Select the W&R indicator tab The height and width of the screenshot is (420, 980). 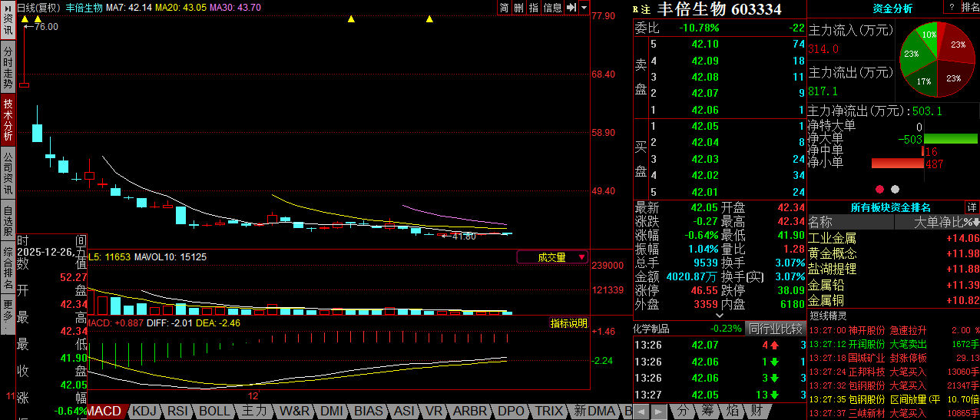[x=295, y=412]
